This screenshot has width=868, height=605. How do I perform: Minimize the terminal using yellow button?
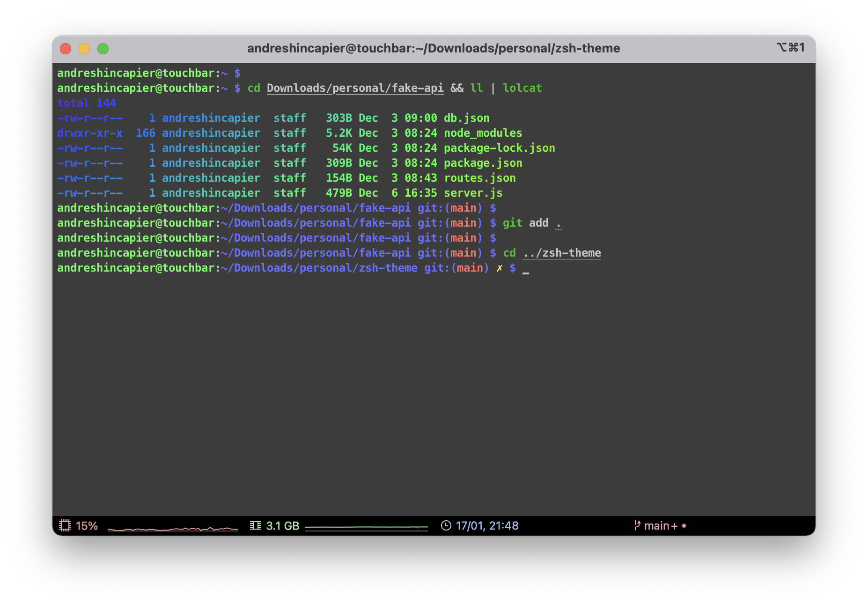coord(84,49)
